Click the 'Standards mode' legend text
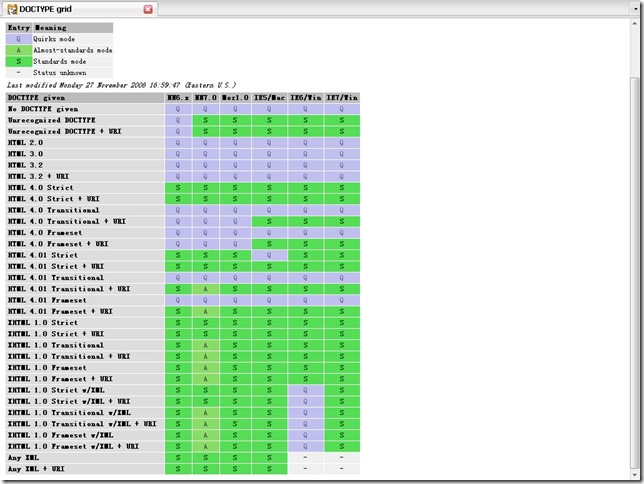This screenshot has width=644, height=484. 60,61
